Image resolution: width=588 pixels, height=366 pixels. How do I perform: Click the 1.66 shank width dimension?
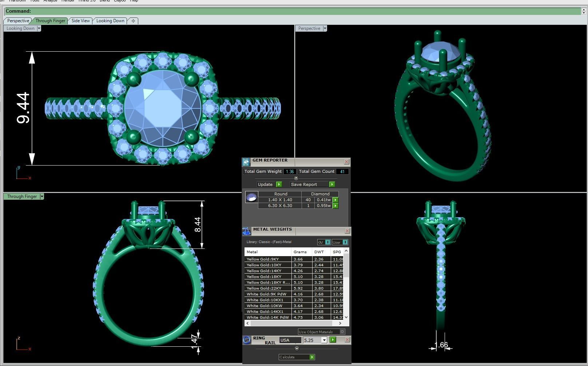(x=441, y=345)
